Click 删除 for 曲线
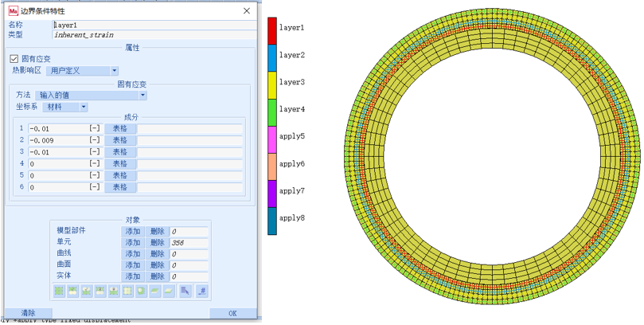 point(158,254)
